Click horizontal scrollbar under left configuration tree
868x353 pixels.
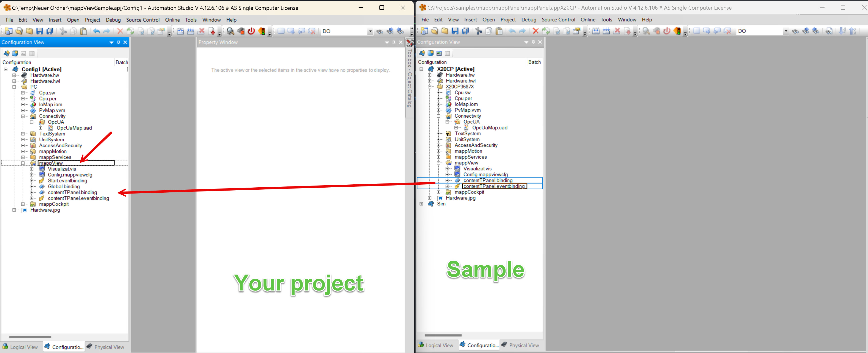[x=30, y=337]
